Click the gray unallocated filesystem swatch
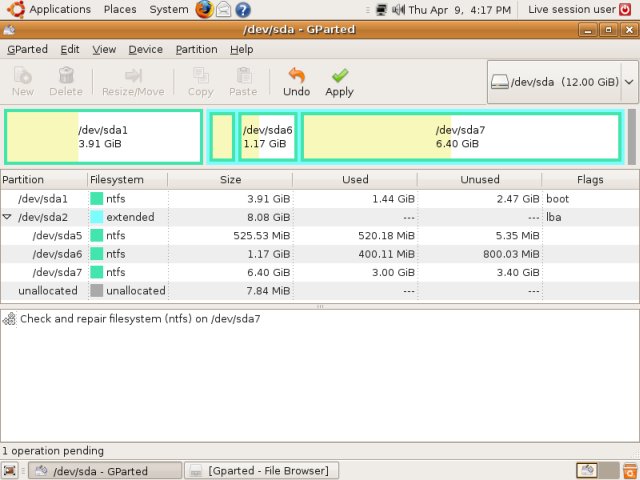Viewport: 640px width, 480px height. pyautogui.click(x=96, y=291)
